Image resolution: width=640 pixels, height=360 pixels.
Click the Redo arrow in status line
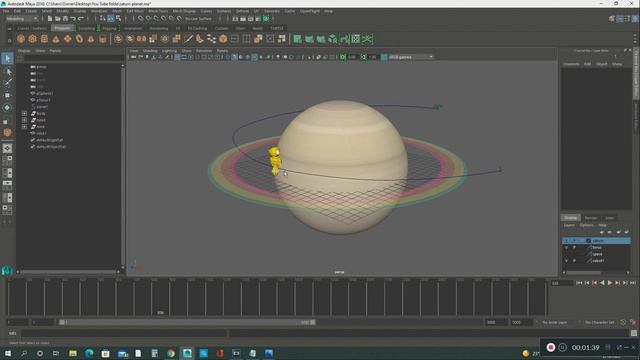pyautogui.click(x=81, y=19)
